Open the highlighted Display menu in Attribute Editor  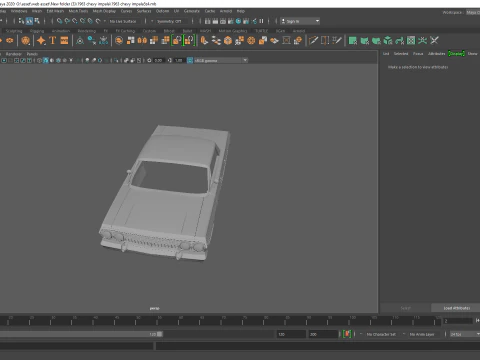pos(456,54)
